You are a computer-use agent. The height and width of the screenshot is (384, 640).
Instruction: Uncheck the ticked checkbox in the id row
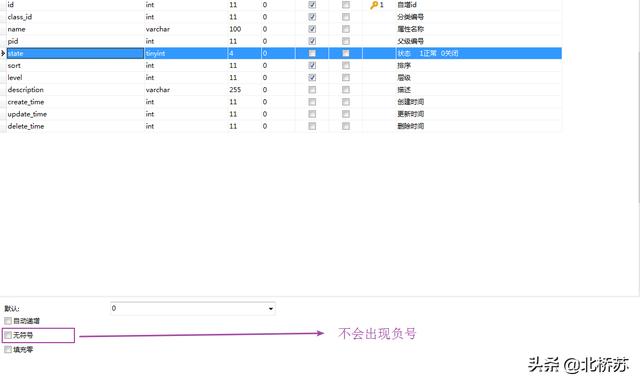click(x=312, y=5)
